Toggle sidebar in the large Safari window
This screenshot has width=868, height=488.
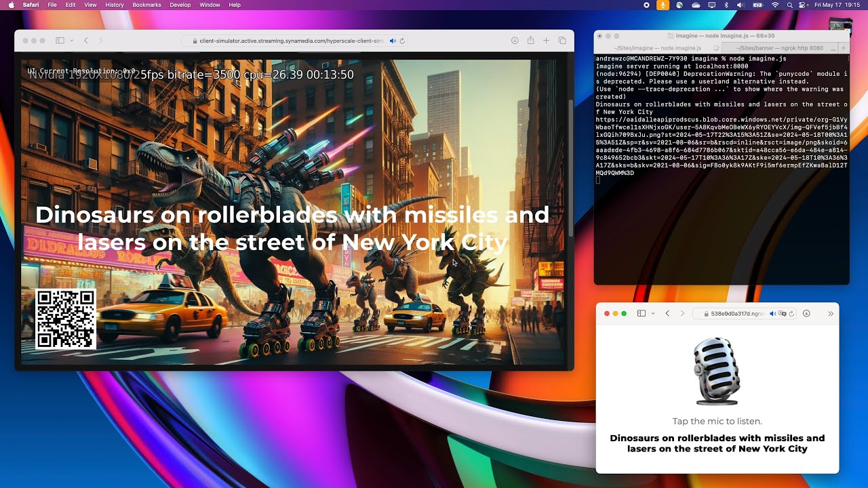[60, 41]
